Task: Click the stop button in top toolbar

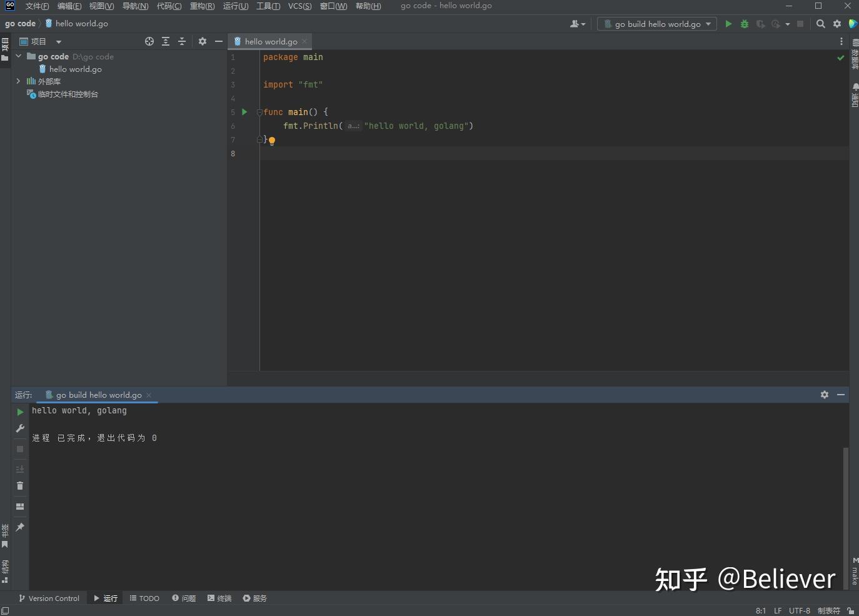Action: 800,24
